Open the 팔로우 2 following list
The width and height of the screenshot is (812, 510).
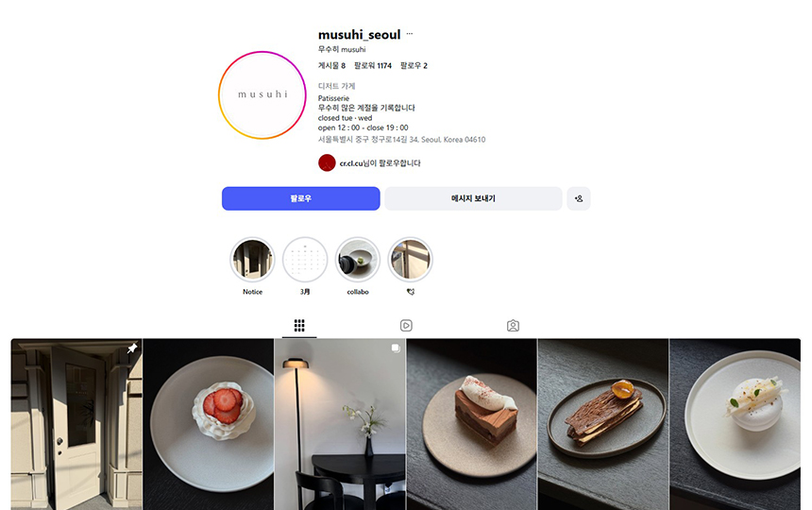414,66
